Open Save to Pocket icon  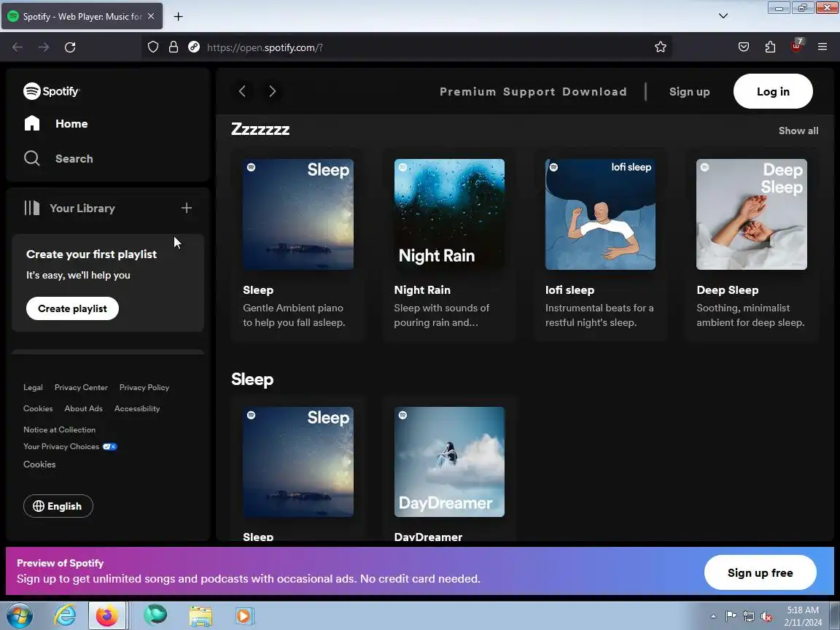tap(744, 47)
